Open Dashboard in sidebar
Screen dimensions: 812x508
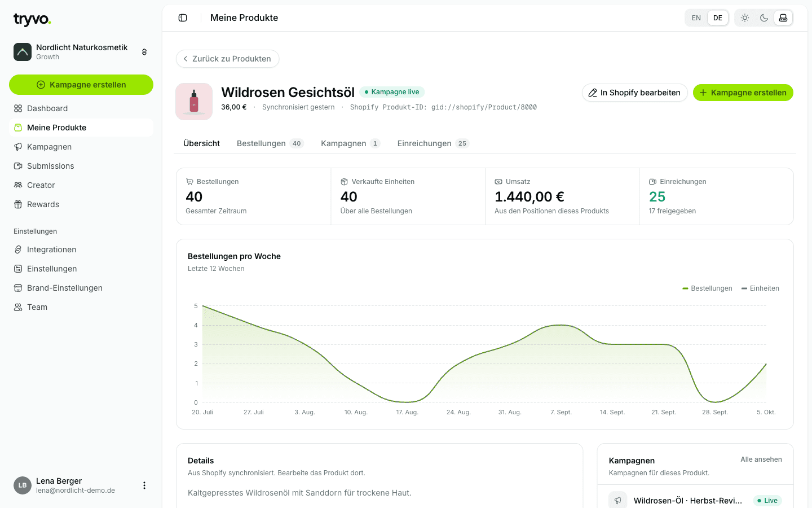click(x=81, y=108)
